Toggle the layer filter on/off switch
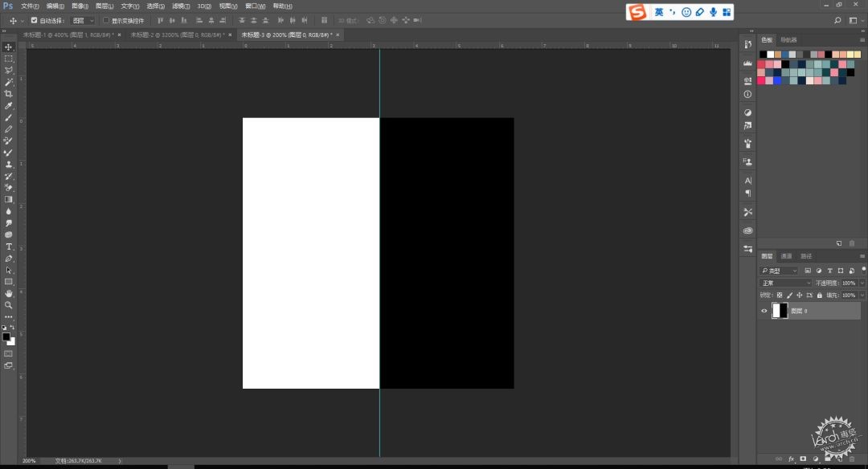The image size is (868, 469). (x=863, y=269)
